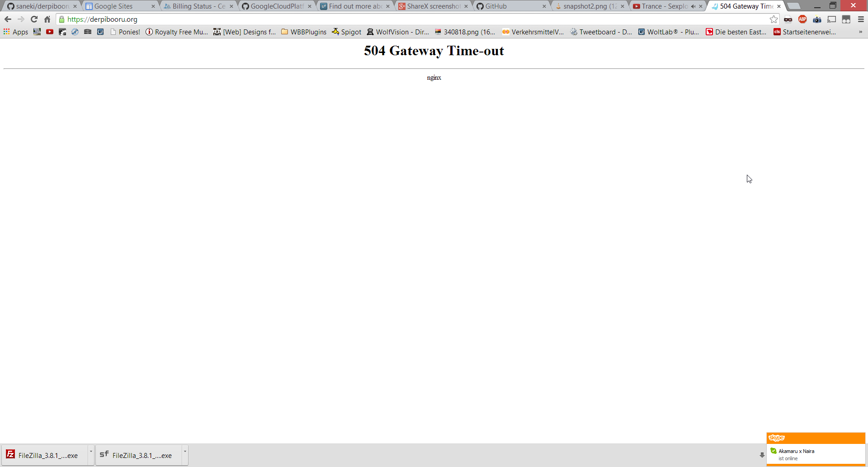Open the Chrome hamburger menu
The height and width of the screenshot is (467, 868).
861,19
